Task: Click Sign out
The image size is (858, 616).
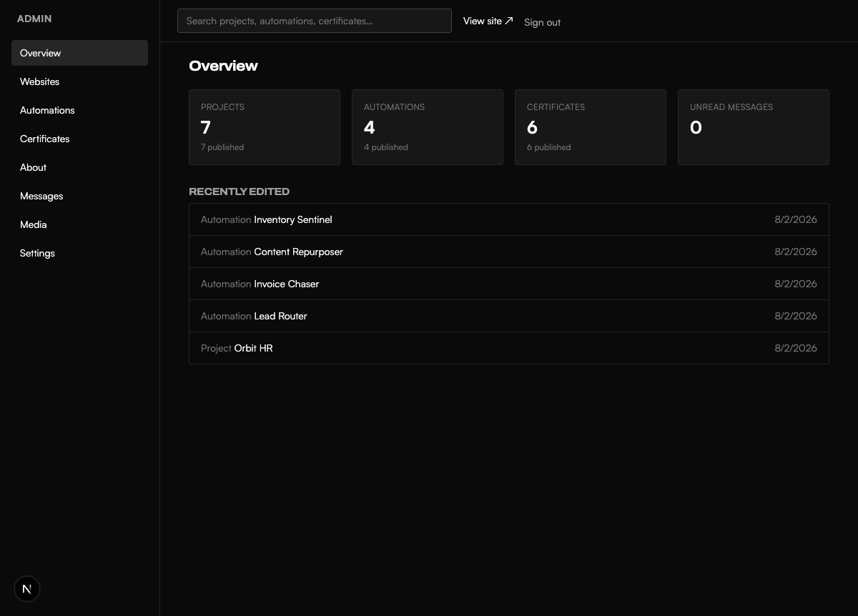Action: coord(542,22)
